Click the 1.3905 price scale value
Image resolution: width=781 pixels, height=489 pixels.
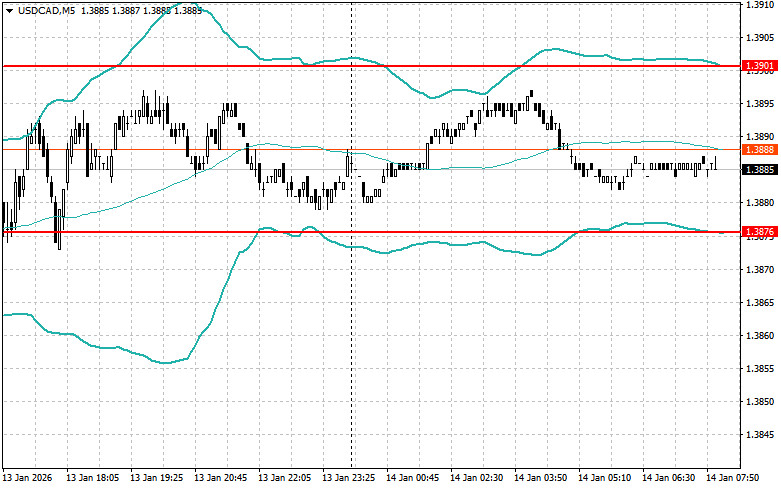click(760, 37)
